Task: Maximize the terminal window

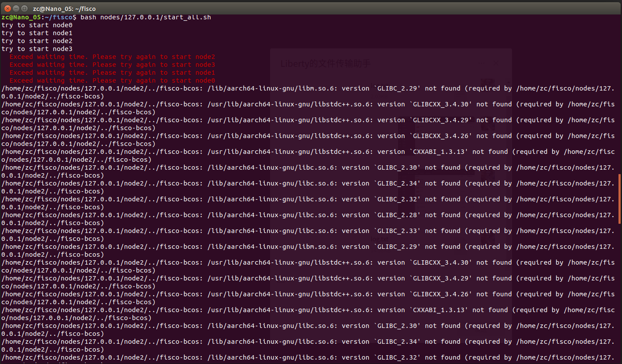Action: 24,8
